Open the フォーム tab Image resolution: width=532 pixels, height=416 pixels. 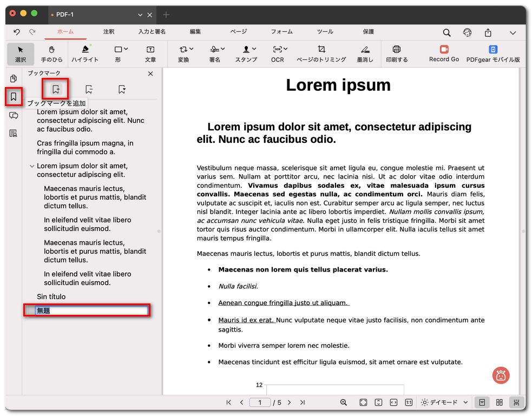click(x=281, y=32)
